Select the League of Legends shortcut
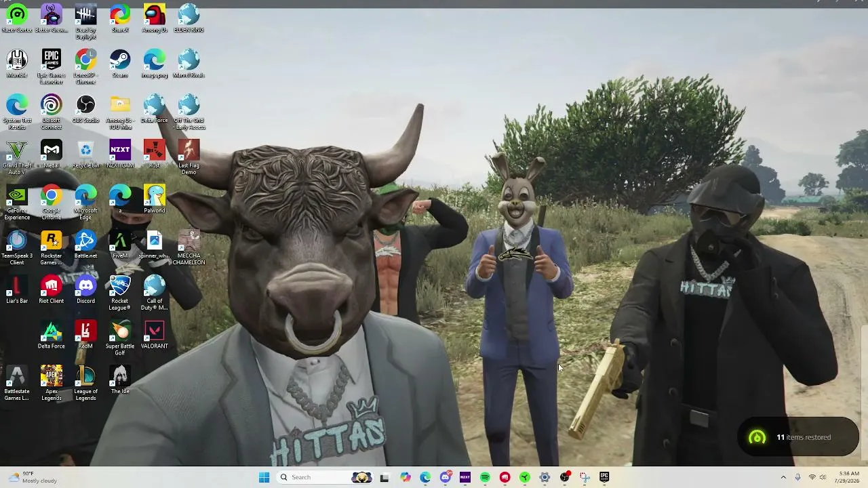The width and height of the screenshot is (868, 488). [x=85, y=384]
